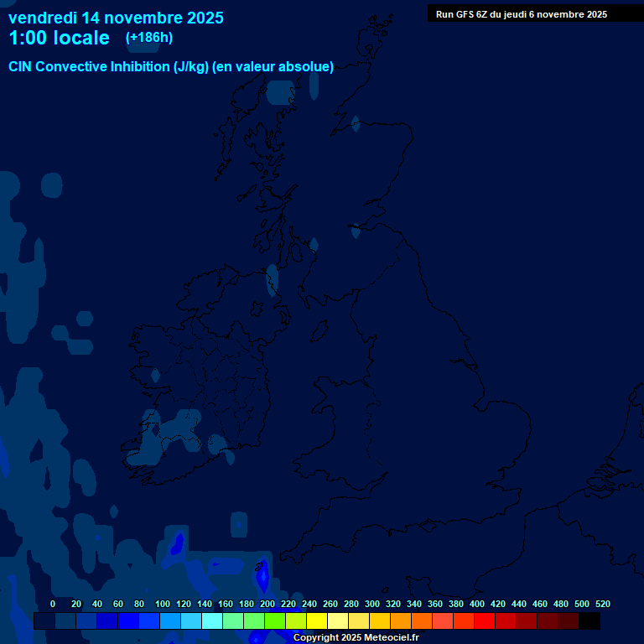Viewport: 644px width, 644px height.
Task: Click the Run GFS 6Z header label
Action: [521, 14]
